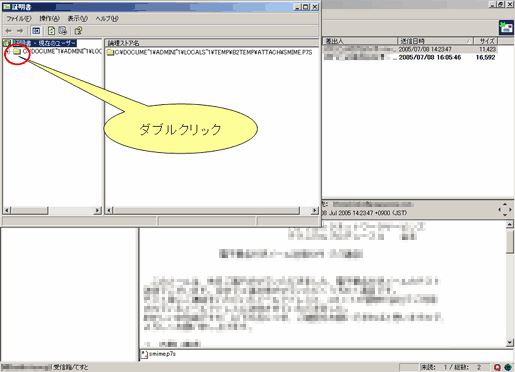Select 証明書 - 現在のユーザー root tree node
Viewport: 515px width, 372px height.
[44, 43]
